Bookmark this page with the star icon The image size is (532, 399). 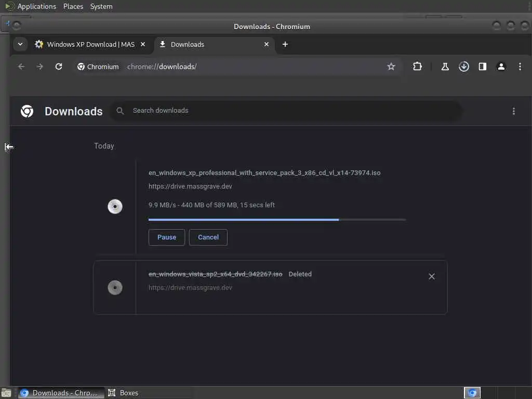tap(391, 66)
